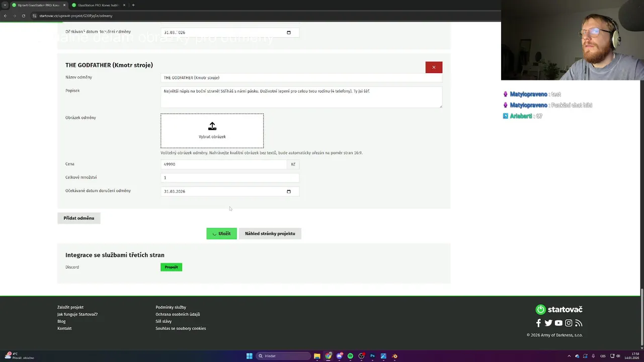Open 'Souhlas se soubory cookies' link

[181, 328]
